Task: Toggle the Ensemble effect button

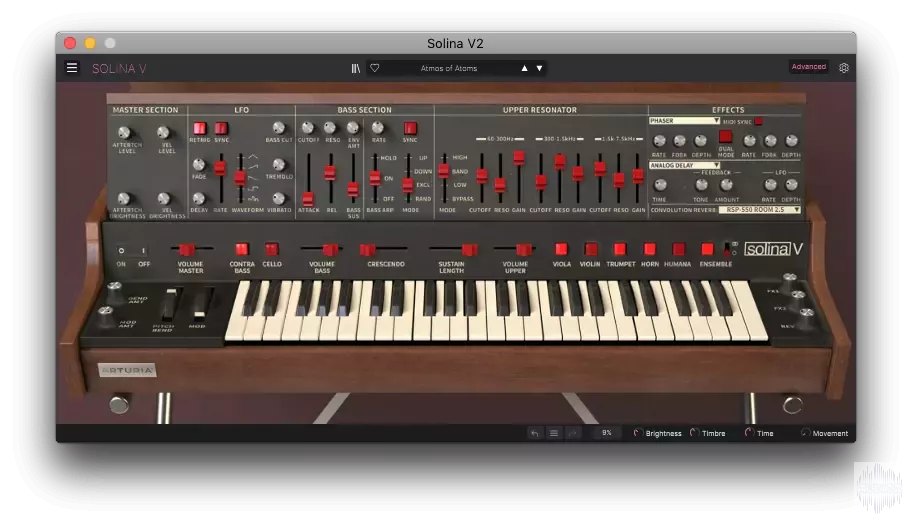Action: [x=707, y=249]
